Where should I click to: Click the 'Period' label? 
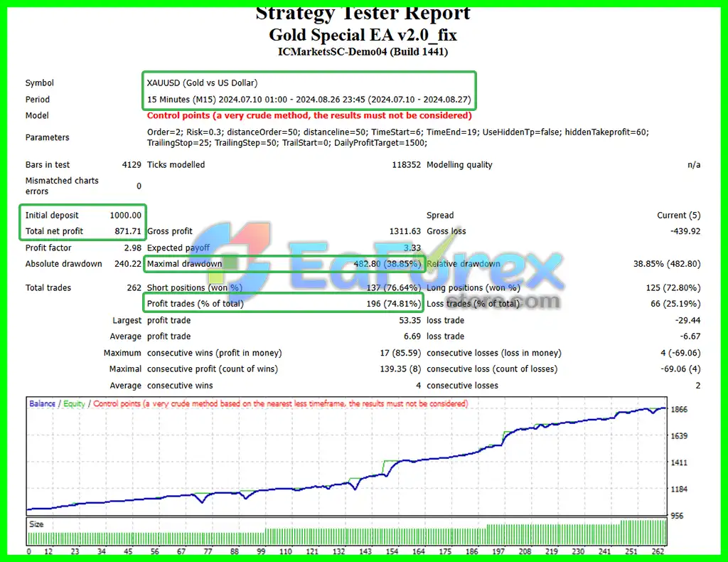[37, 100]
